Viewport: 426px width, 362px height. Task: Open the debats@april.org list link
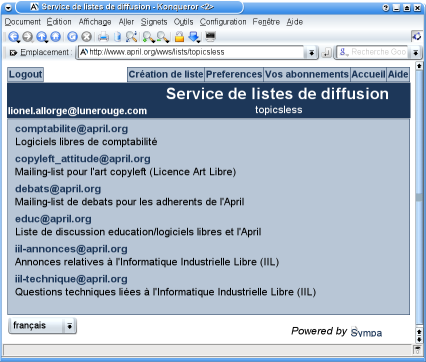pos(58,189)
